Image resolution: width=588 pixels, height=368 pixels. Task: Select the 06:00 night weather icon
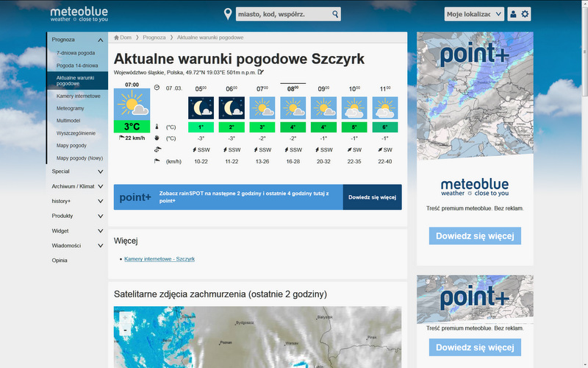(232, 107)
